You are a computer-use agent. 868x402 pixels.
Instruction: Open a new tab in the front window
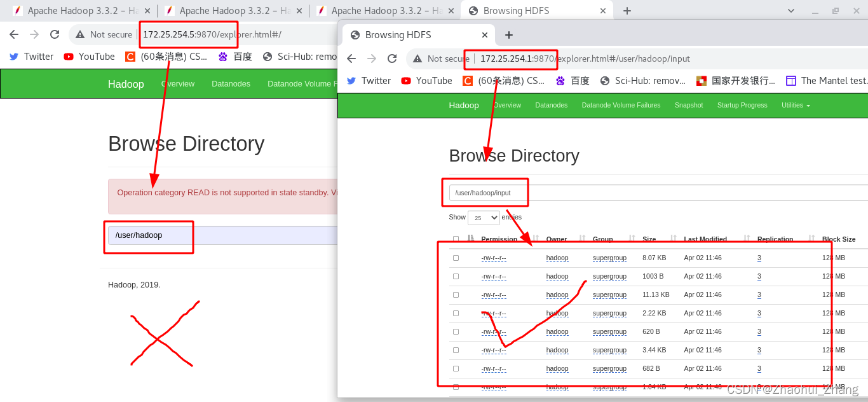508,35
